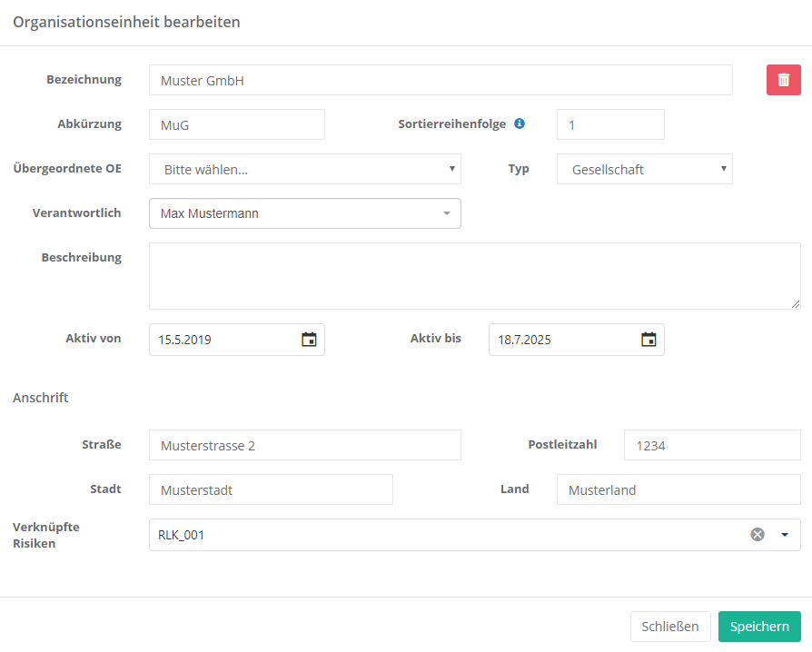Screen dimensions: 812x652
Task: Focus the Abkürzung field containing MuG
Action: click(x=236, y=124)
